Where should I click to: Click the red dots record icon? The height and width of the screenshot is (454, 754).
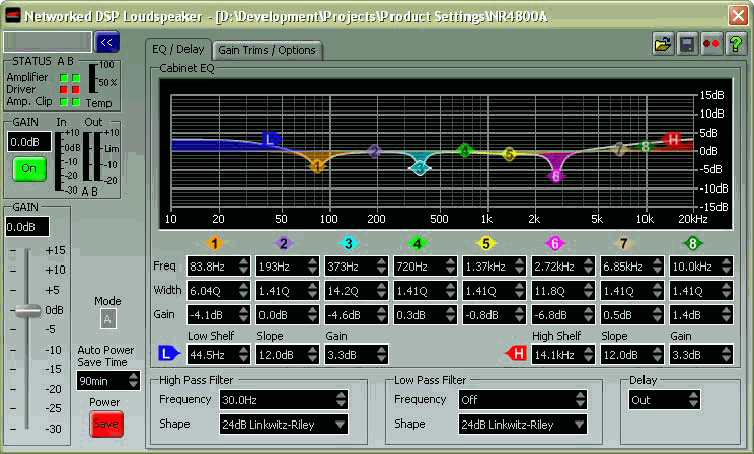coord(711,44)
